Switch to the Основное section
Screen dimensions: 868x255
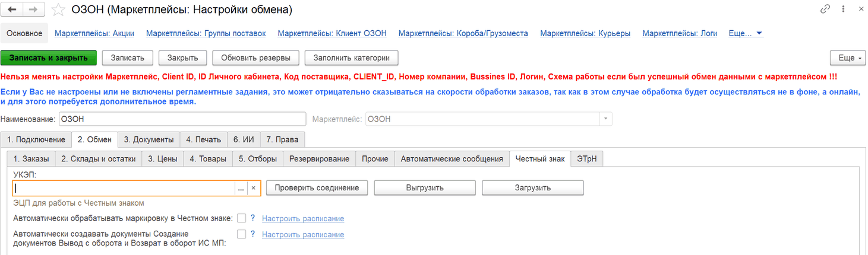[24, 33]
